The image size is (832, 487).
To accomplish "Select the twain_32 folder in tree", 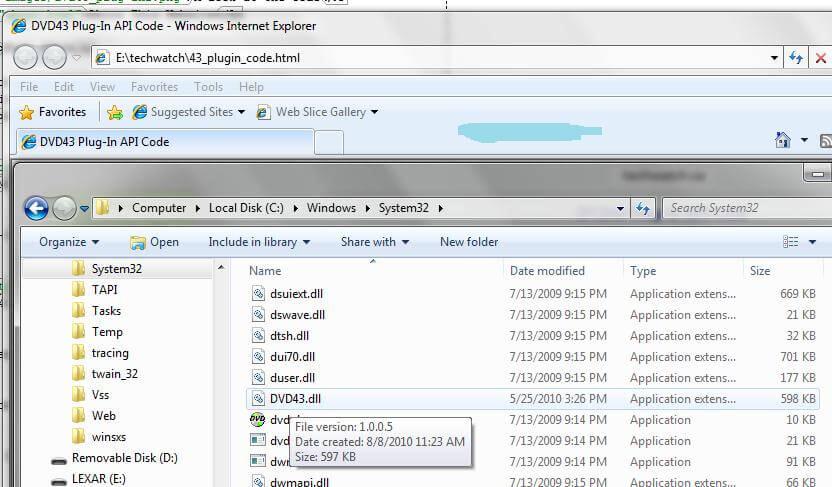I will (114, 374).
